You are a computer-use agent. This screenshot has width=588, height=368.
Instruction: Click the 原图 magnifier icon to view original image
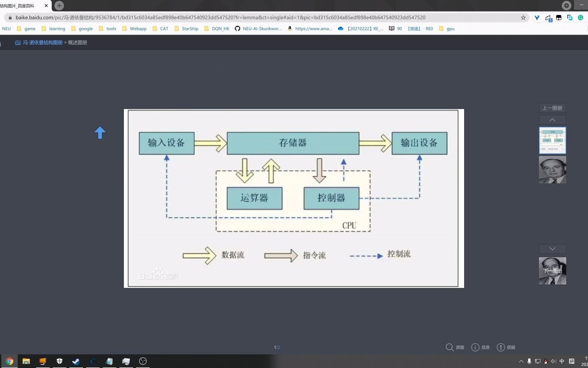click(450, 347)
